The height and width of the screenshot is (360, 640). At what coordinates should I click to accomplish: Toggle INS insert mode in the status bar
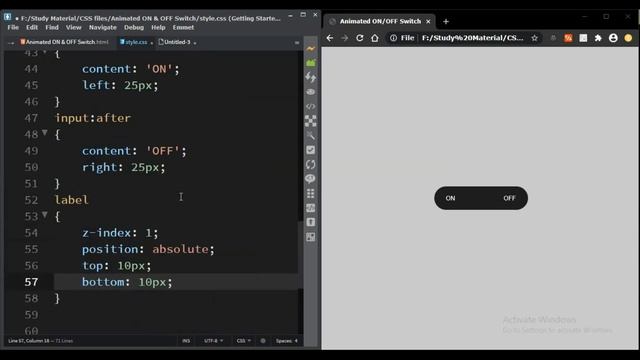tap(186, 341)
